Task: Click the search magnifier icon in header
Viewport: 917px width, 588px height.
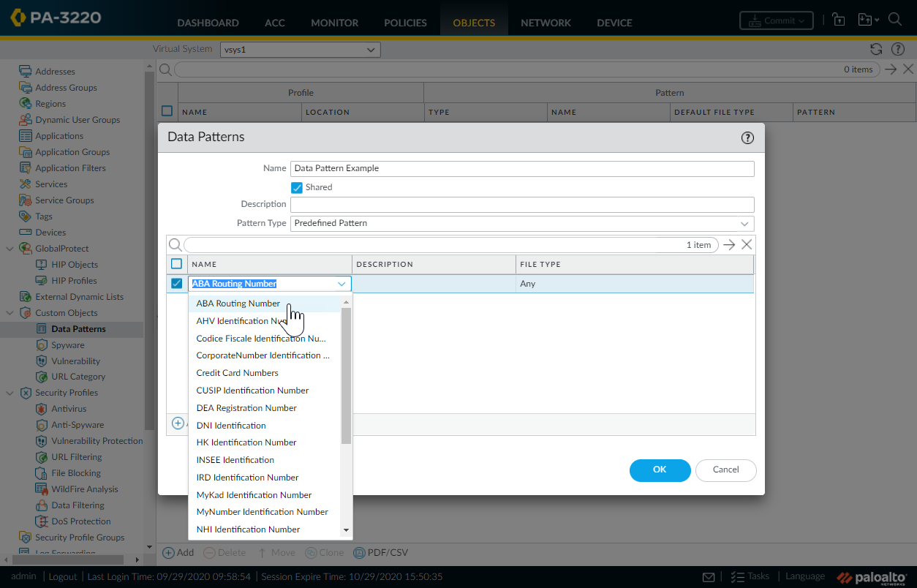Action: tap(894, 20)
